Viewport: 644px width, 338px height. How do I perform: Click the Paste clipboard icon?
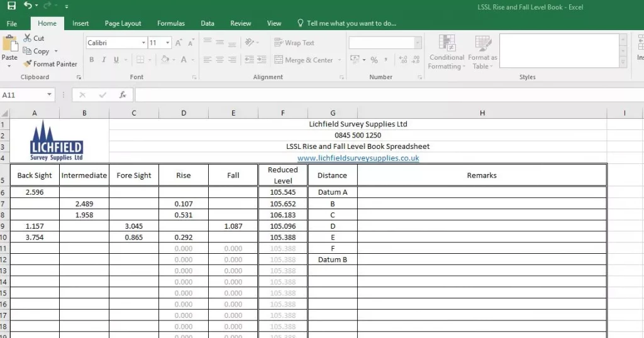coord(9,44)
